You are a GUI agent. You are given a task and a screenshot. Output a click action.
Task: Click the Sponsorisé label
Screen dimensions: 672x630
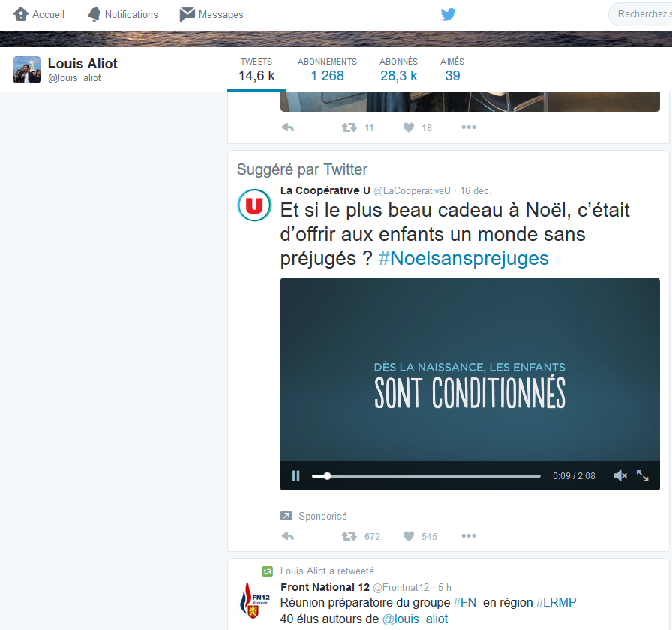(322, 517)
